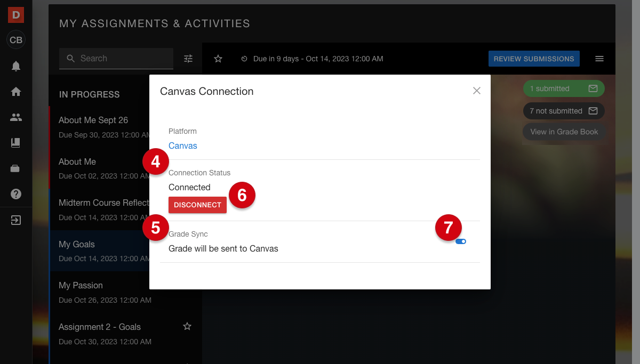The image size is (640, 364).
Task: Go to the home icon in sidebar
Action: click(16, 92)
